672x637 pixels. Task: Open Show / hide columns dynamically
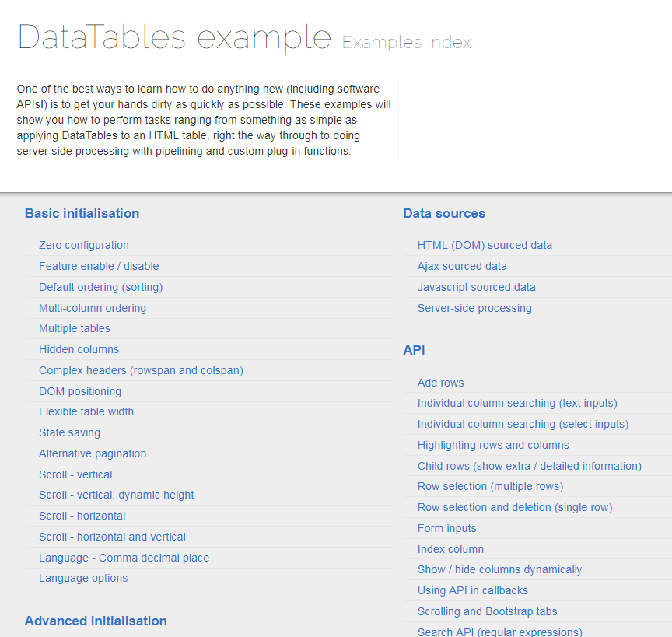pyautogui.click(x=499, y=569)
